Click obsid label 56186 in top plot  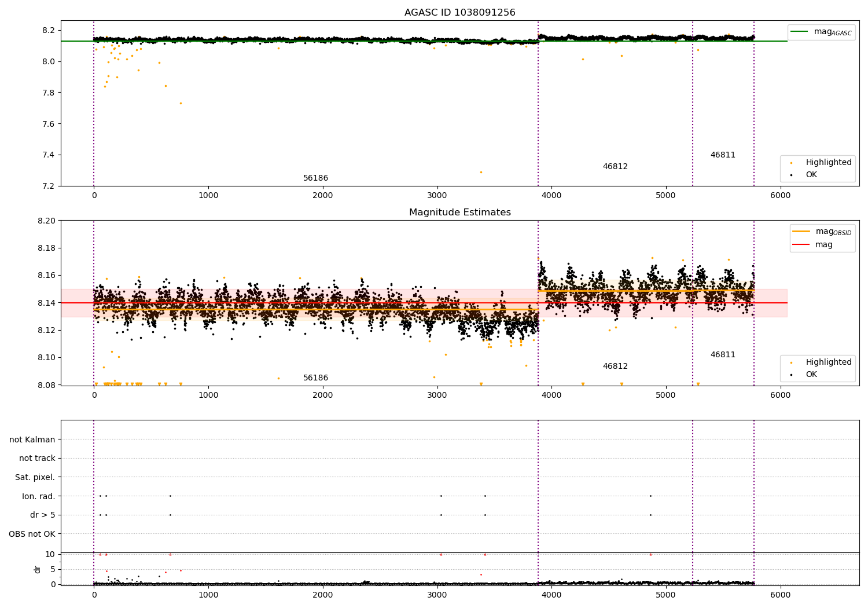click(x=315, y=178)
